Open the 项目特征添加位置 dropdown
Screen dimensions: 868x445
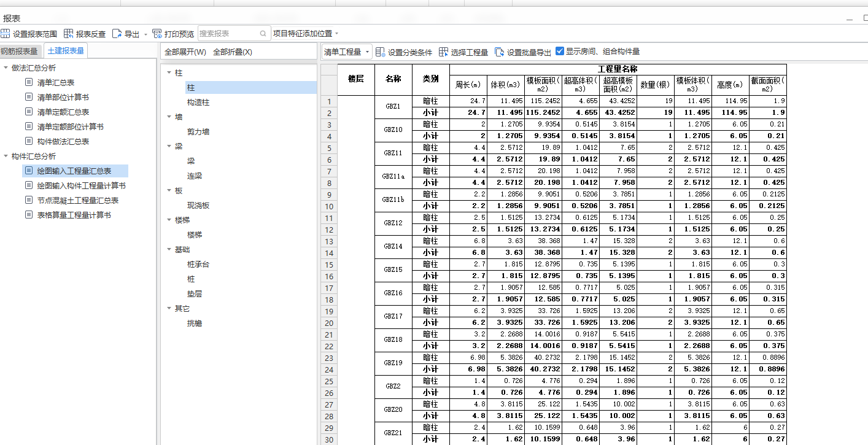click(x=336, y=34)
